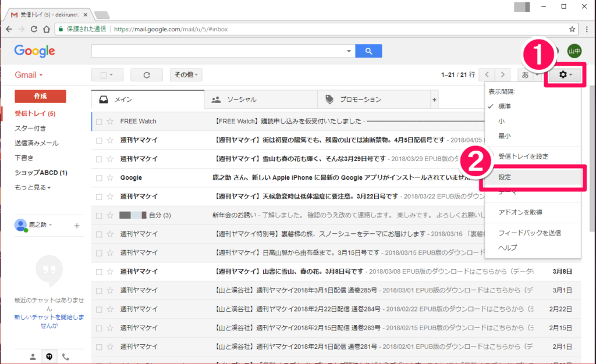Click the Gmail search input field
Image resolution: width=596 pixels, height=364 pixels.
[218, 51]
